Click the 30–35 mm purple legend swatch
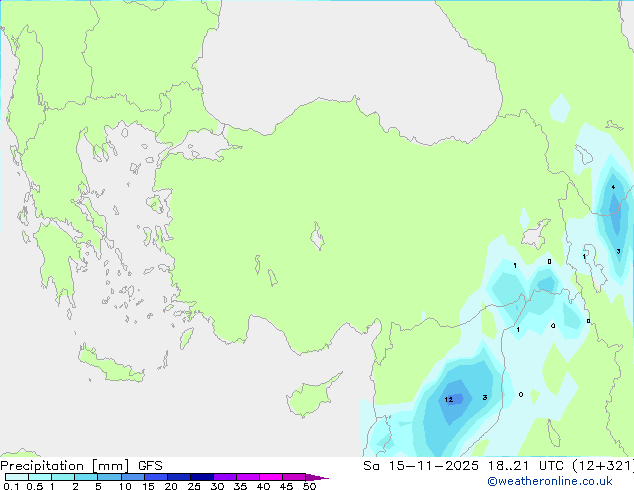 point(224,477)
